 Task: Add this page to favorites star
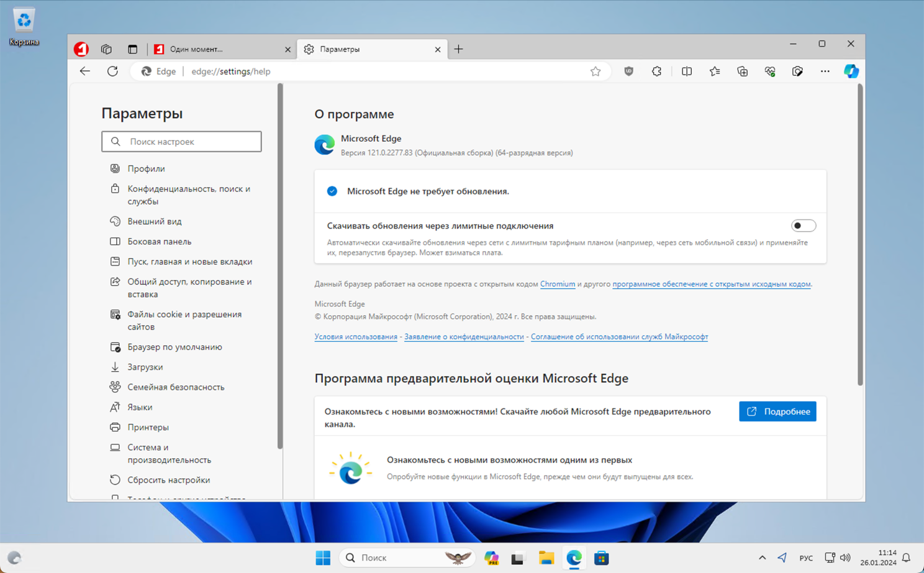[x=596, y=71]
